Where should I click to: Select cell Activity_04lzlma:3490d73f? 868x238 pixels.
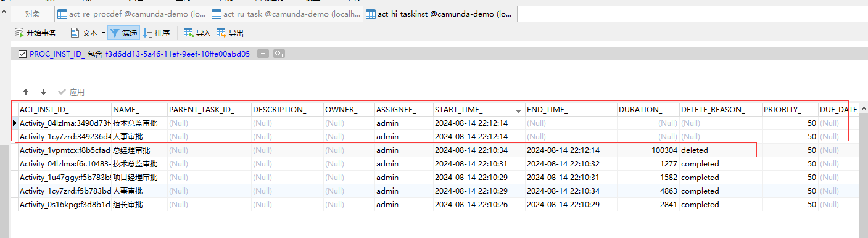pyautogui.click(x=65, y=123)
